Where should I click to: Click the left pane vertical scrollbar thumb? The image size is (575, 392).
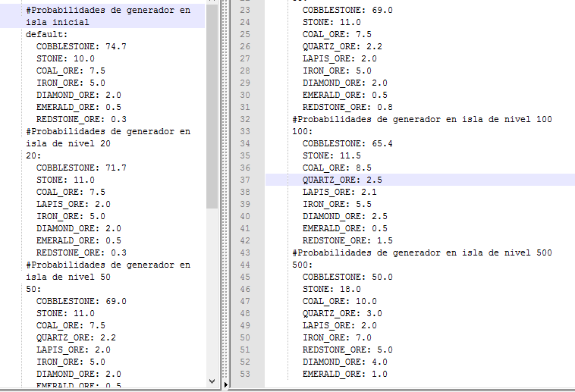(x=212, y=106)
